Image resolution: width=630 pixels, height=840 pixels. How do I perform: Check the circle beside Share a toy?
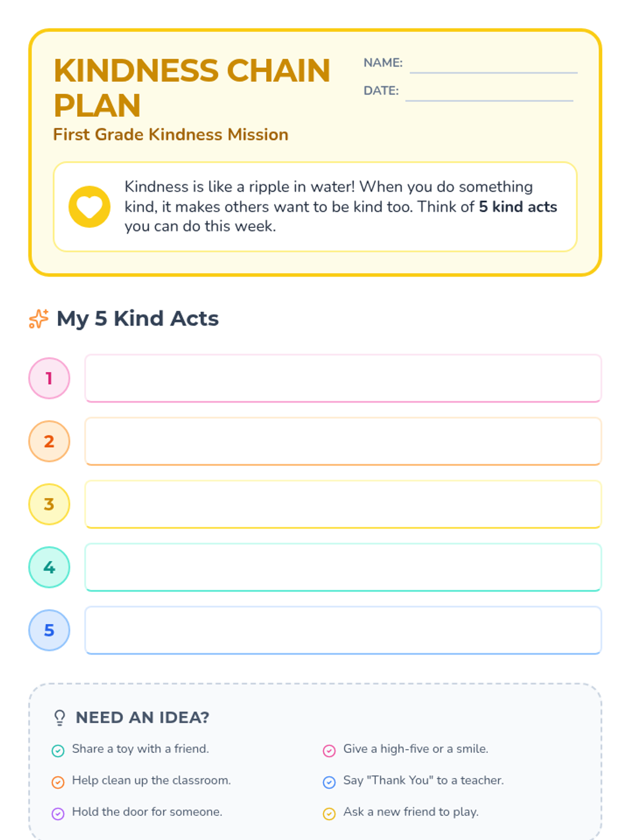point(58,750)
